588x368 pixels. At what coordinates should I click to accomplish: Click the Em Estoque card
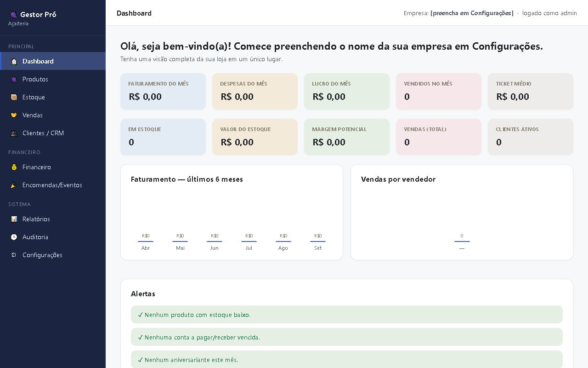click(x=163, y=137)
